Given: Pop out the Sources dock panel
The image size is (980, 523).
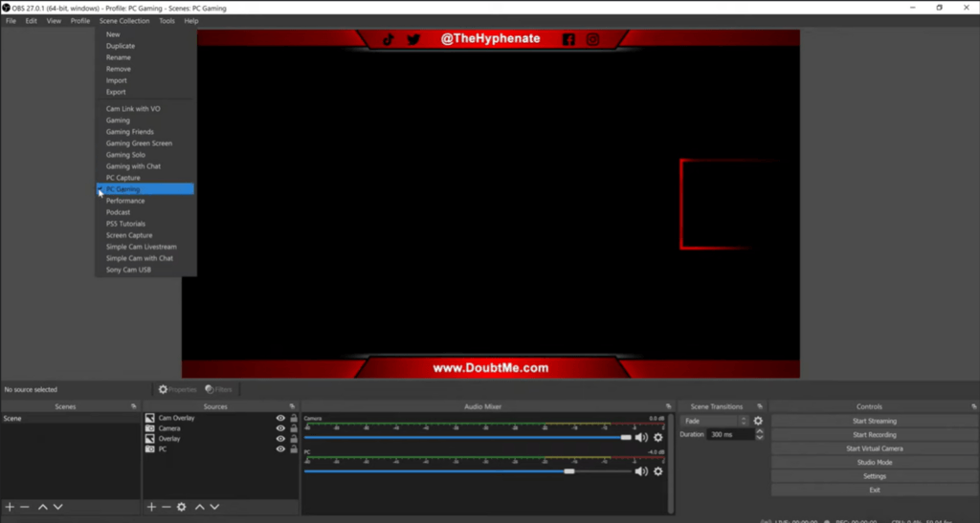Looking at the screenshot, I should (x=292, y=406).
